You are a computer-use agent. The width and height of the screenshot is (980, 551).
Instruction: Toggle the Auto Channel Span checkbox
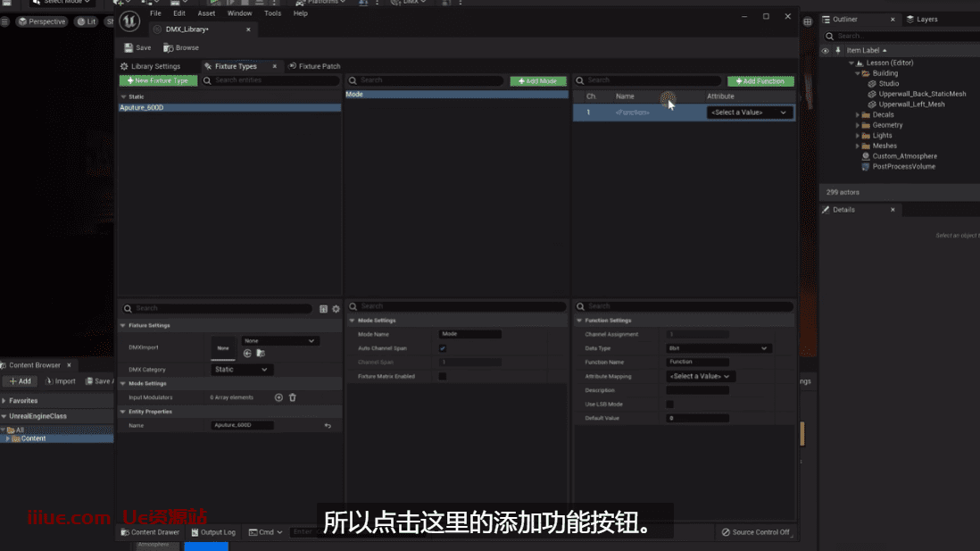click(443, 348)
